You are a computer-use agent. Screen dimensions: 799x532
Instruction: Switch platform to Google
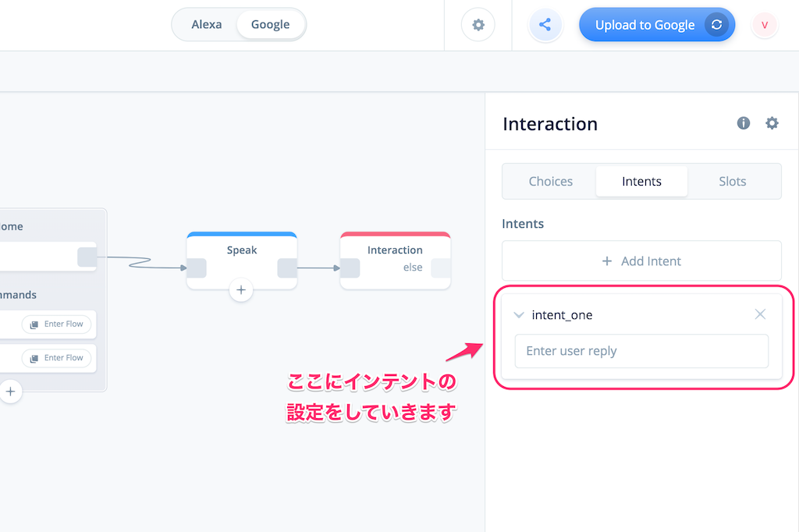(x=270, y=24)
